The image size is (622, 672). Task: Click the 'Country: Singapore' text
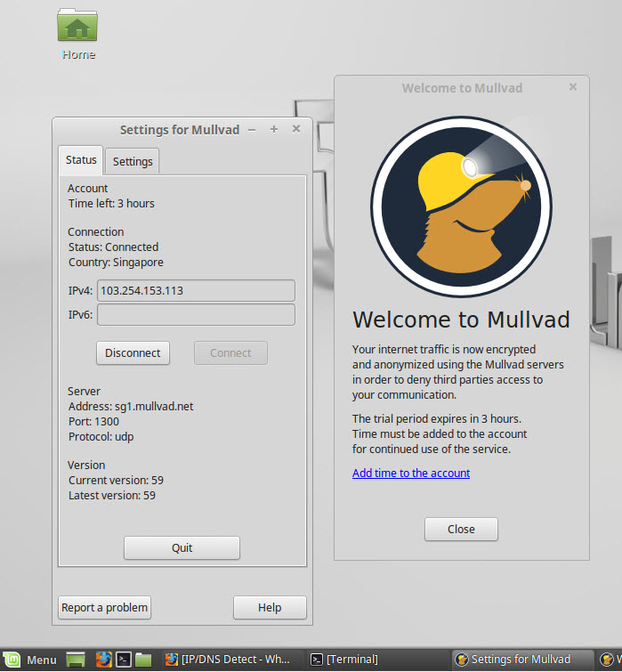(x=116, y=263)
